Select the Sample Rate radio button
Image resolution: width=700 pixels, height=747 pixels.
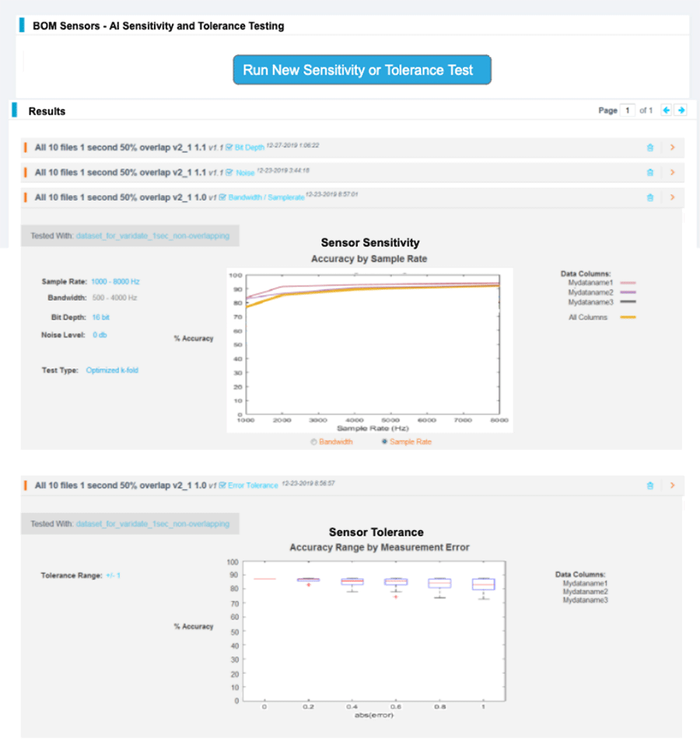point(384,442)
